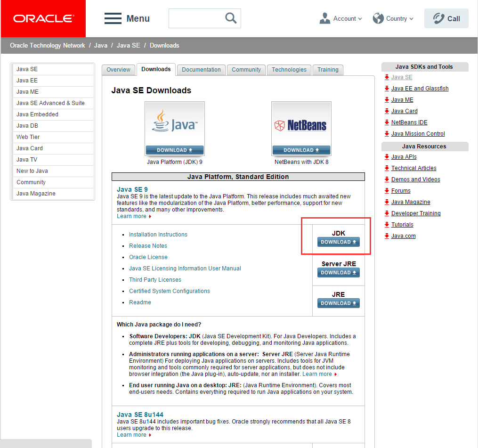Click the Java SE 9 heading link
Screen dimensions: 478x448
coord(132,189)
